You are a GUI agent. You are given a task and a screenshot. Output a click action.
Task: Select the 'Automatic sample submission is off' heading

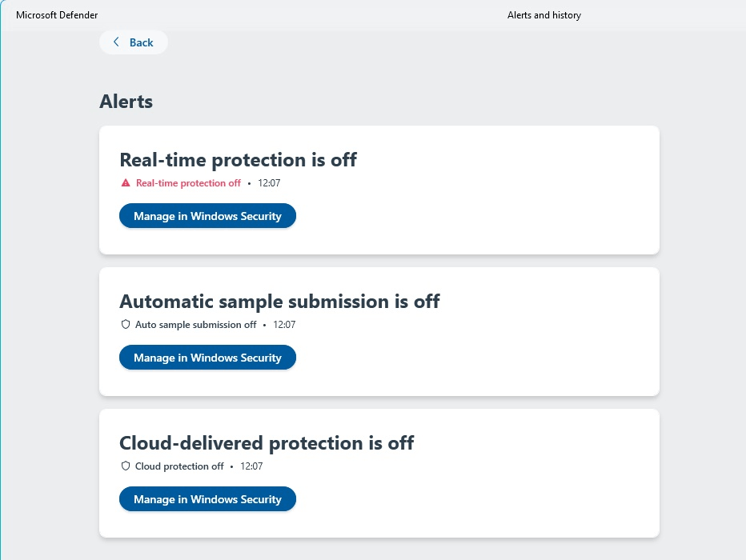coord(280,302)
